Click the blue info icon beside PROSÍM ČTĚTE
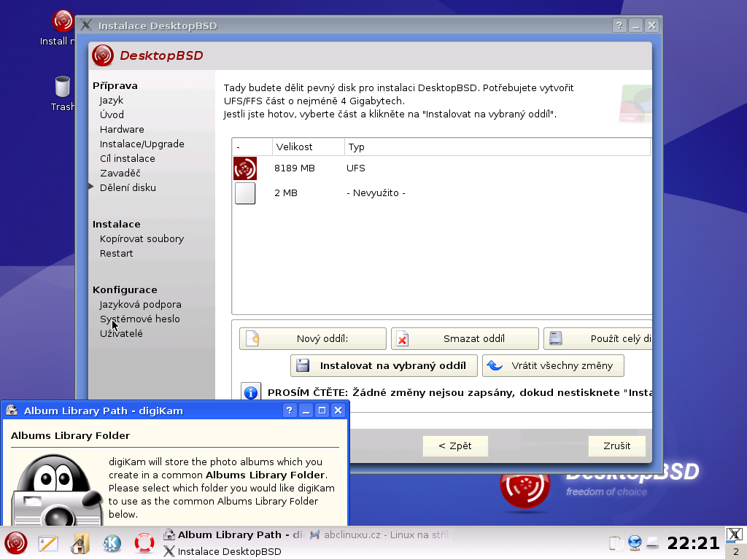 coord(251,392)
